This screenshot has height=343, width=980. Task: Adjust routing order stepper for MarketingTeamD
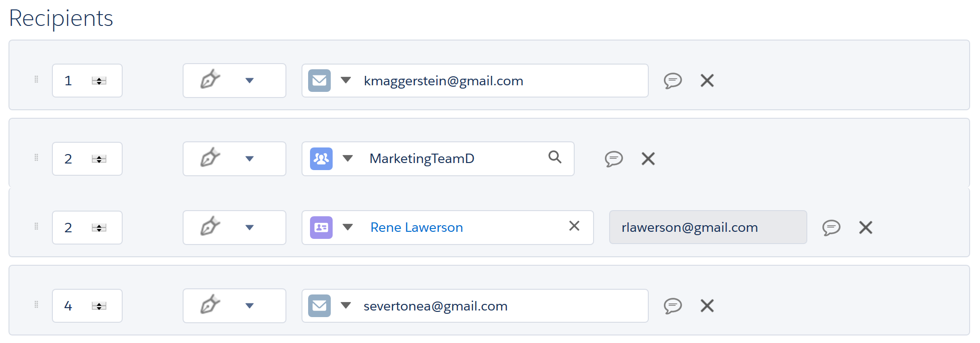click(x=99, y=159)
